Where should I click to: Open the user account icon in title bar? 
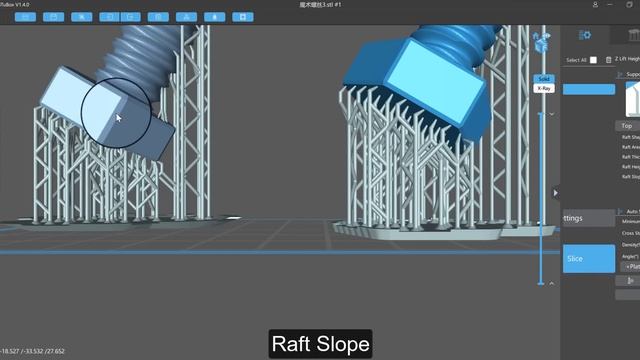click(x=595, y=4)
